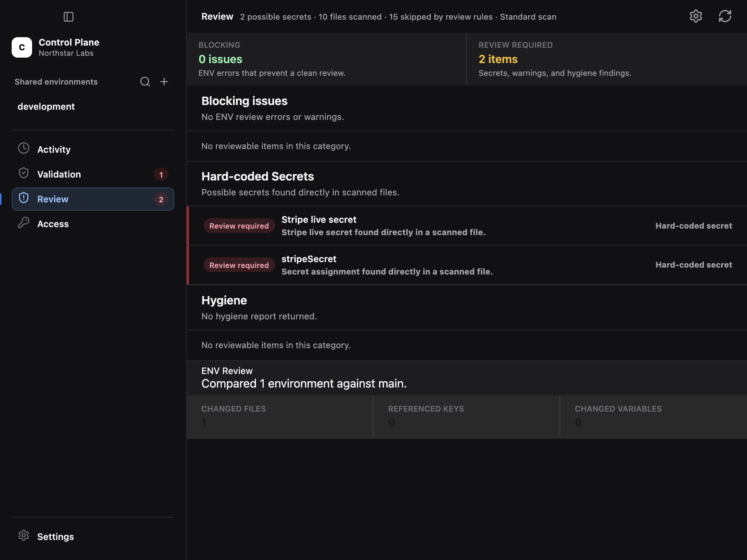Click the Blocking 0 issues summary card
The width and height of the screenshot is (747, 560).
click(326, 59)
